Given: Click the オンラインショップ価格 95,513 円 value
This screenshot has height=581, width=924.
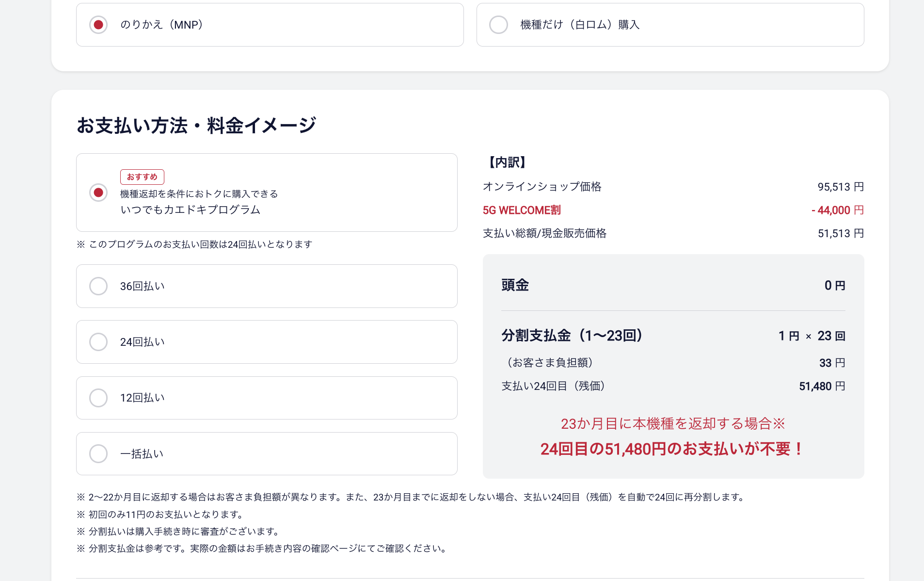Looking at the screenshot, I should (x=840, y=187).
